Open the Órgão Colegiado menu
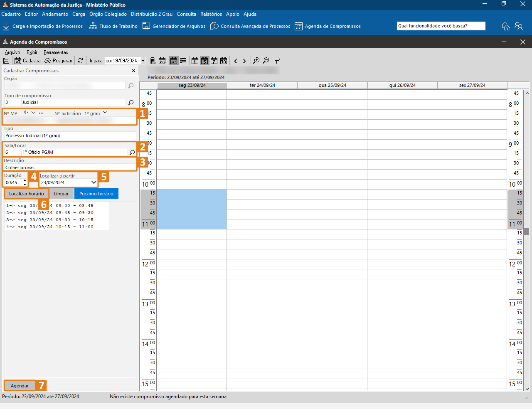532x409 pixels. coord(108,14)
